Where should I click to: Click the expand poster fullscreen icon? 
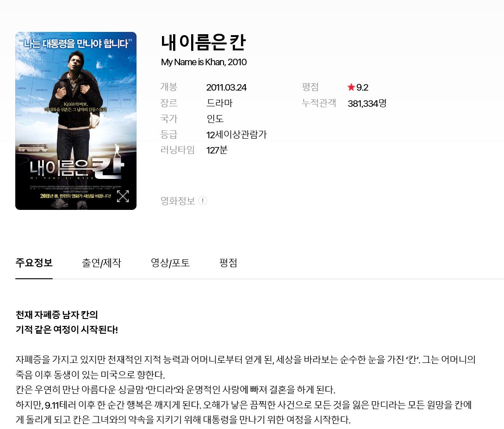point(123,196)
